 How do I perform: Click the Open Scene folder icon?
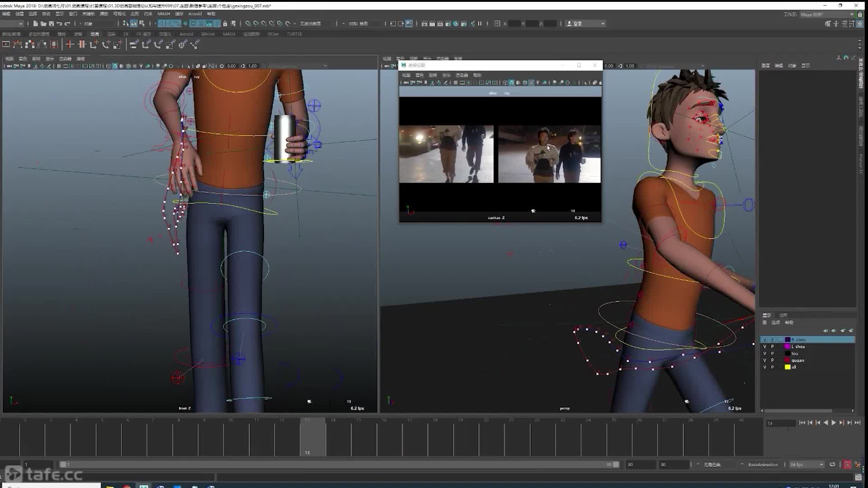43,23
